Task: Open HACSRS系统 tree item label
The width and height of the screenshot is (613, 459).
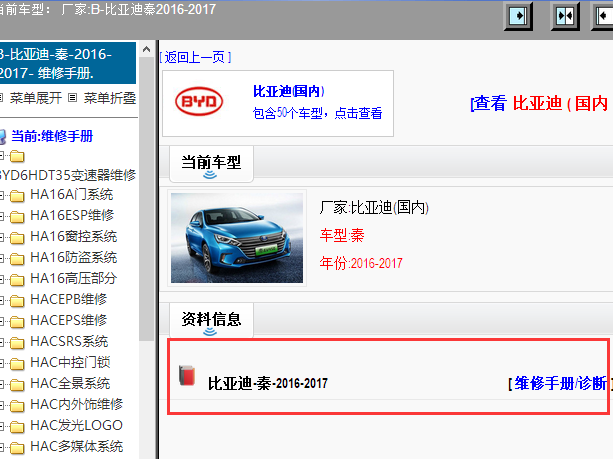Action: (69, 341)
